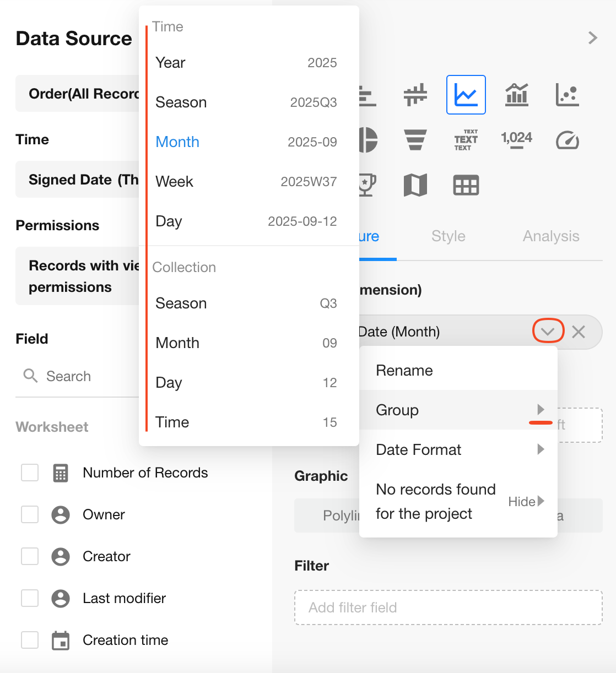Click the Add filter field box
The height and width of the screenshot is (673, 616).
[448, 607]
